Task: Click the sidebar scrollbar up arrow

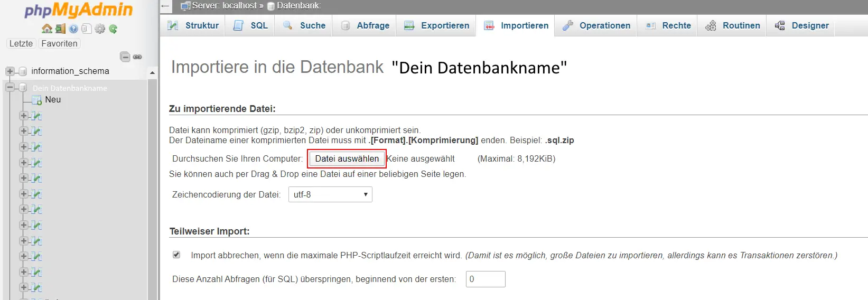Action: [152, 72]
